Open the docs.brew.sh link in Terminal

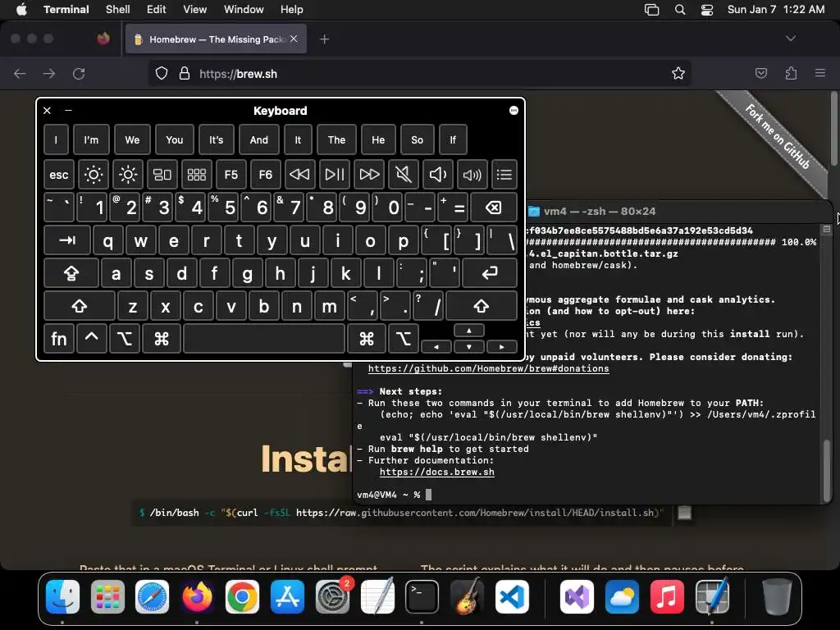437,472
